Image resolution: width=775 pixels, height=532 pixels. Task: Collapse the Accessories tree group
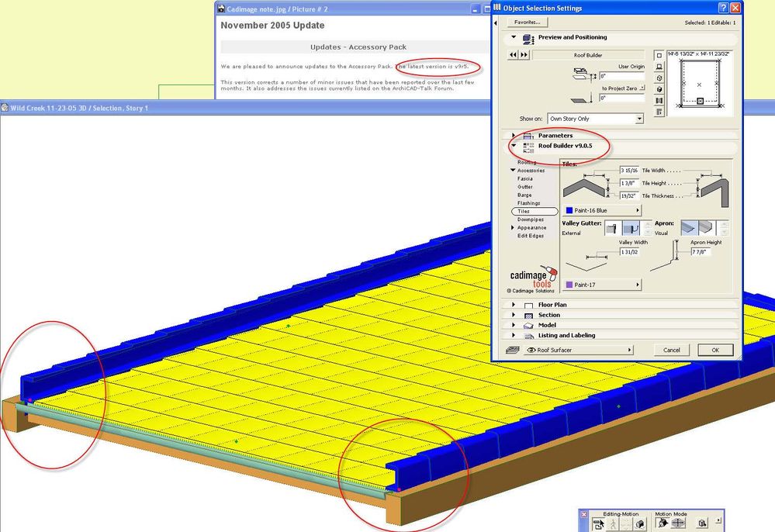[513, 170]
